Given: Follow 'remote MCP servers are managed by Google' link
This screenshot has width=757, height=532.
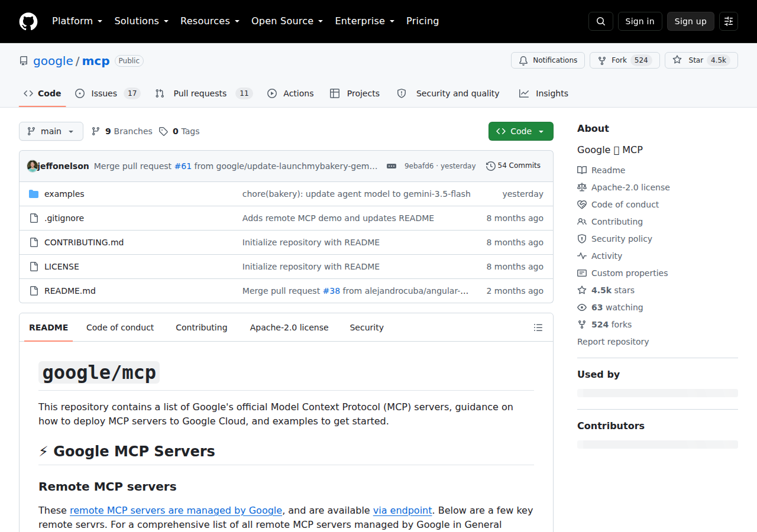Looking at the screenshot, I should tap(176, 510).
